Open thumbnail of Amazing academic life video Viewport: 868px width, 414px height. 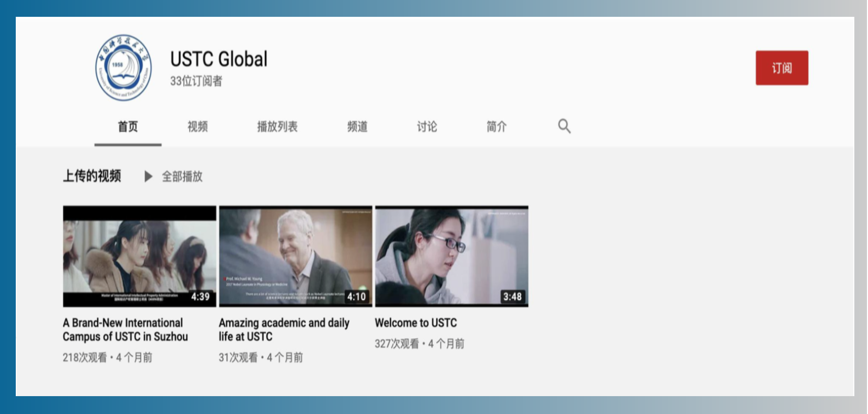(x=296, y=256)
